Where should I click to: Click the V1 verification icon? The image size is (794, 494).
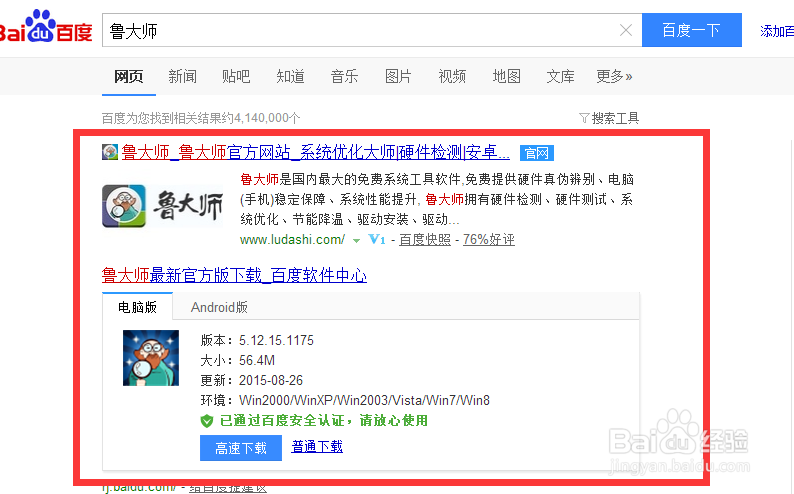pos(377,239)
